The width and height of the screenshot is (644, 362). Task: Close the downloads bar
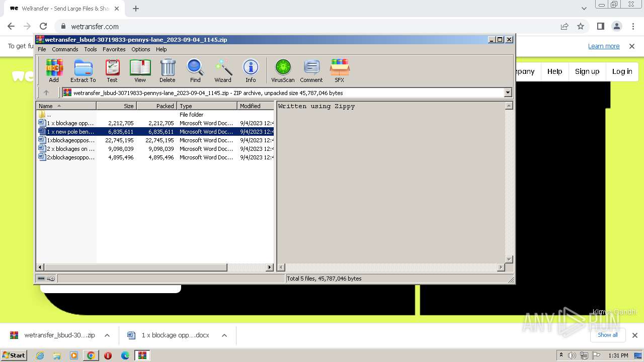tap(635, 335)
